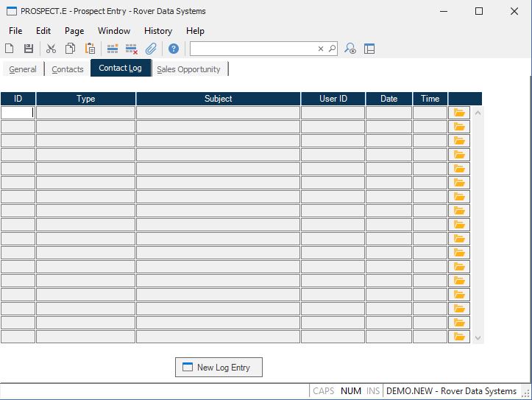Select the Cut scissors icon

51,49
